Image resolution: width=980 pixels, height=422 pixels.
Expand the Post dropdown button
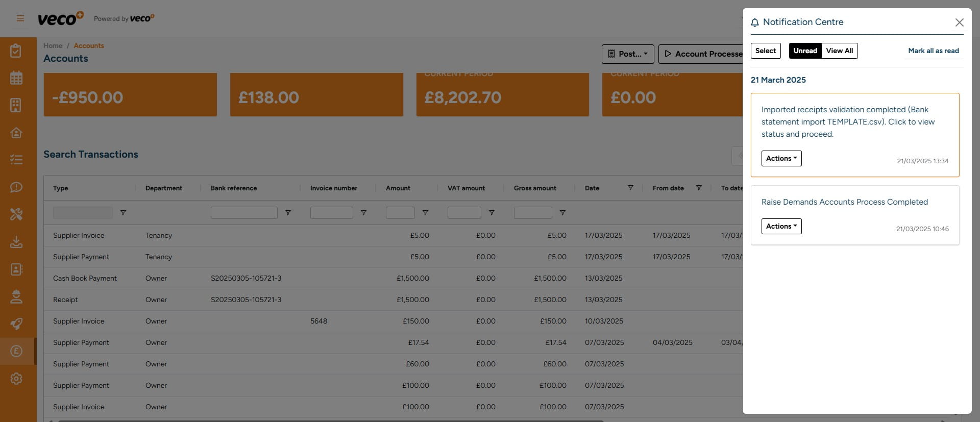pyautogui.click(x=627, y=54)
